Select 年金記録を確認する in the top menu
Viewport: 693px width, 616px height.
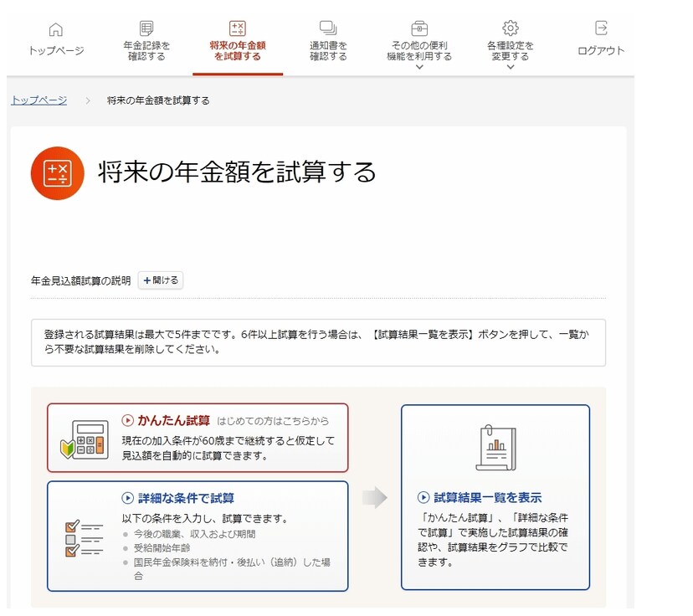tap(145, 48)
